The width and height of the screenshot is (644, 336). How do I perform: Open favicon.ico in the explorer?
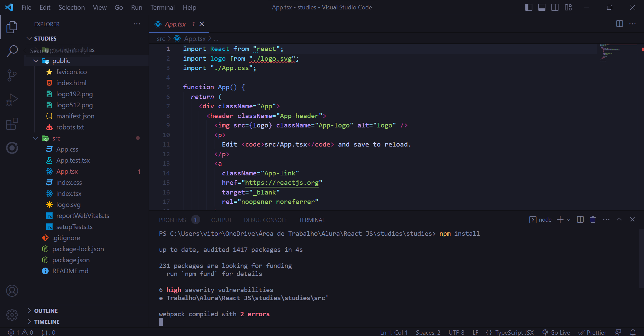[x=87, y=72]
